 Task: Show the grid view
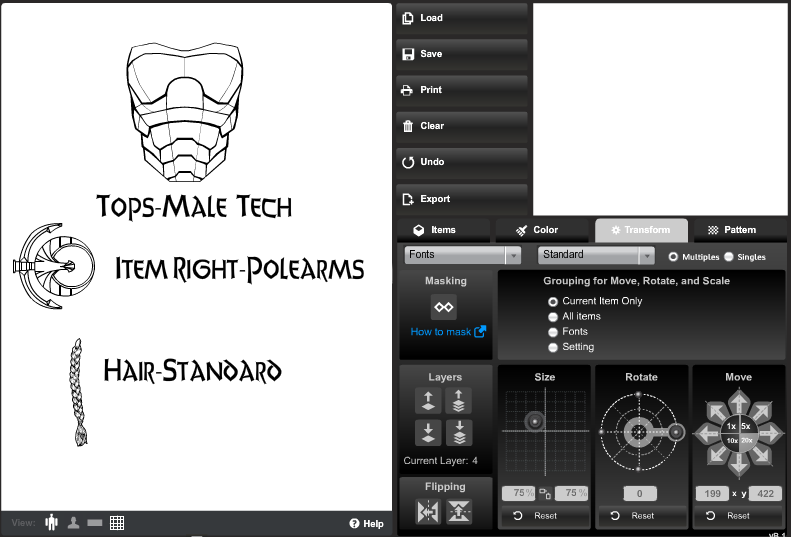point(117,523)
